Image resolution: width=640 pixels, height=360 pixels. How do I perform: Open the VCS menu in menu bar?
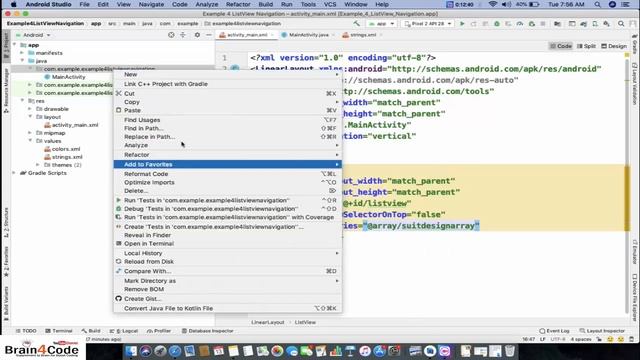(x=330, y=4)
